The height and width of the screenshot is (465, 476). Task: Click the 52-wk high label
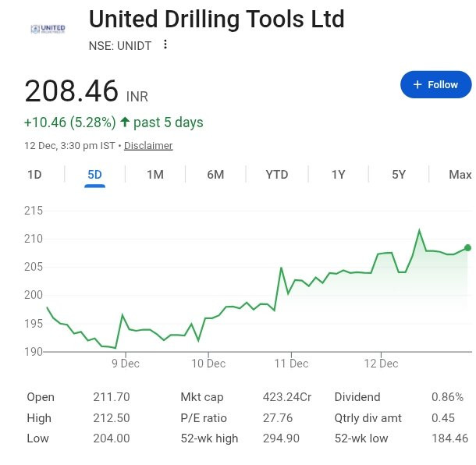209,438
